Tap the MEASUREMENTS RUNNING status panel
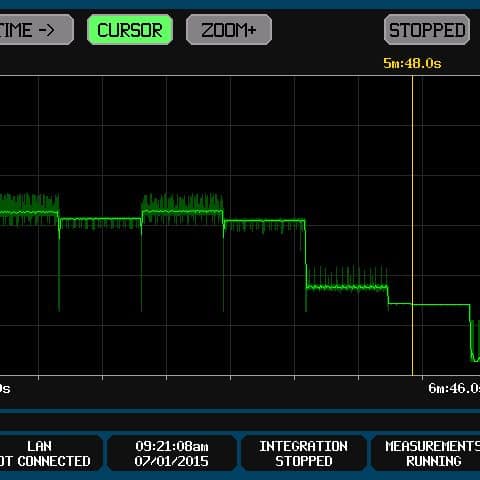This screenshot has height=480, width=480. click(426, 454)
